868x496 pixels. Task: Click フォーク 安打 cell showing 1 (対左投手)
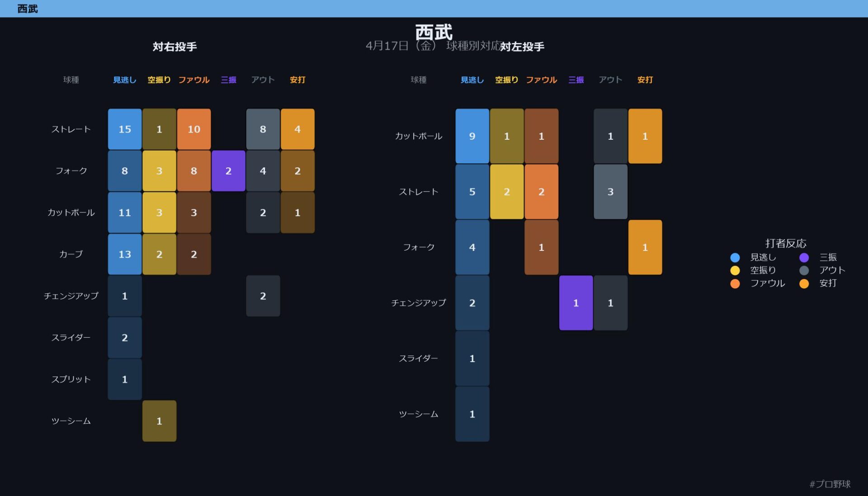[x=645, y=247]
